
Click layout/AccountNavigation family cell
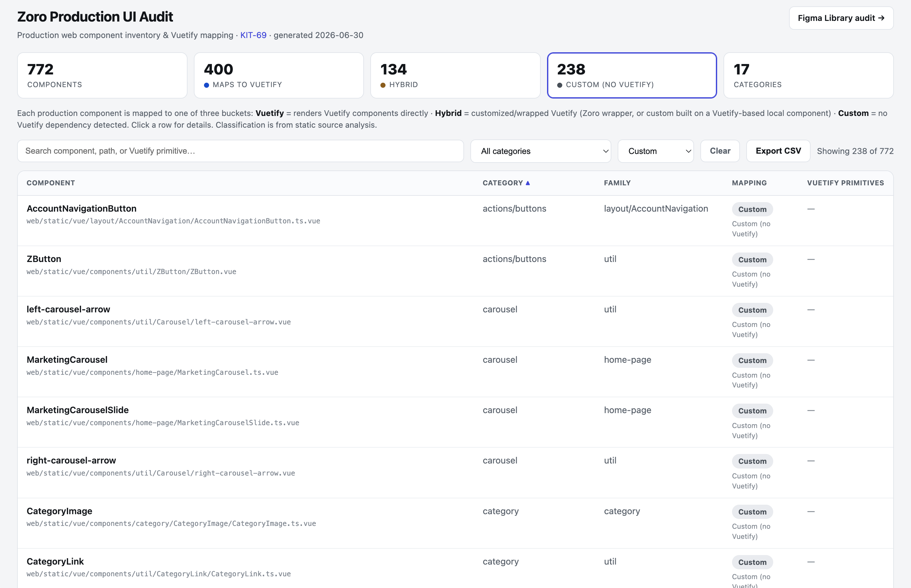coord(656,208)
